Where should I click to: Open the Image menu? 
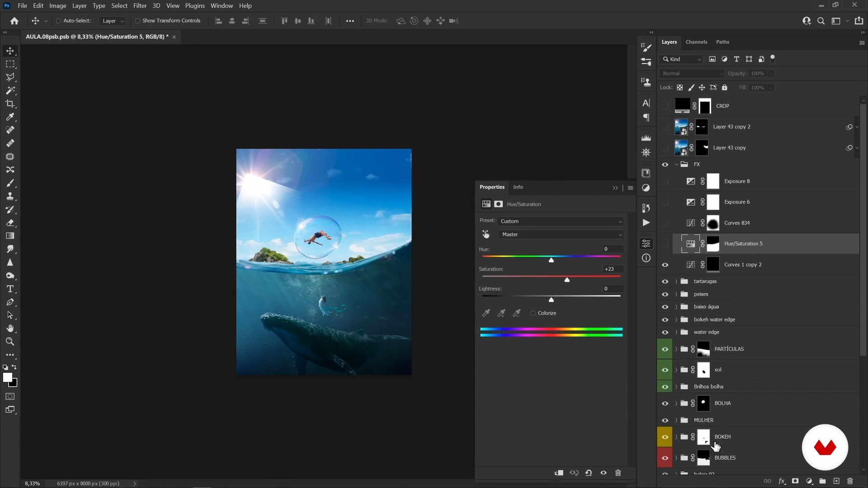57,6
